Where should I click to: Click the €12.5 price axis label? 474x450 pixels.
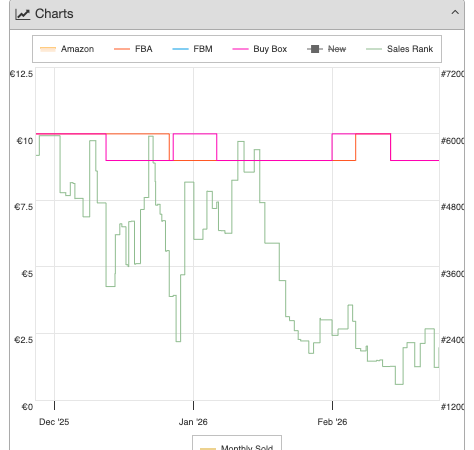[x=22, y=74]
